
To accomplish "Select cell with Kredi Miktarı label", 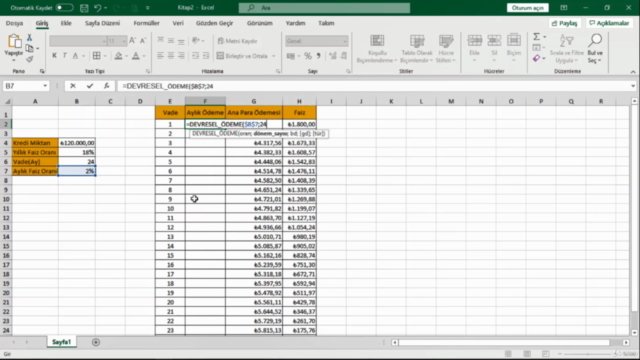I will tap(35, 143).
